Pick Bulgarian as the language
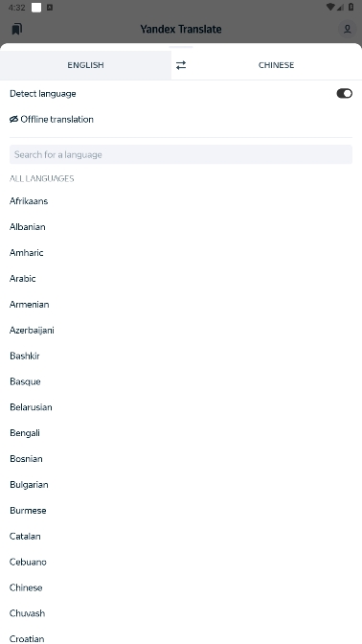 (x=181, y=485)
